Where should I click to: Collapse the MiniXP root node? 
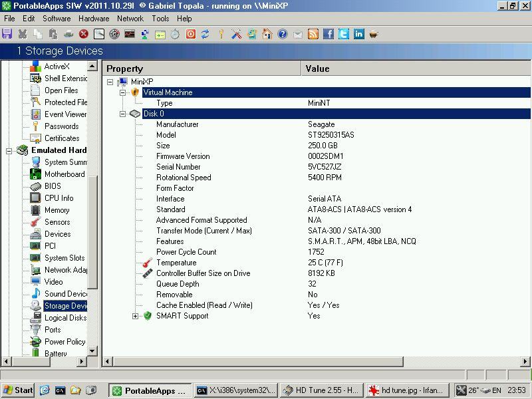coord(110,82)
